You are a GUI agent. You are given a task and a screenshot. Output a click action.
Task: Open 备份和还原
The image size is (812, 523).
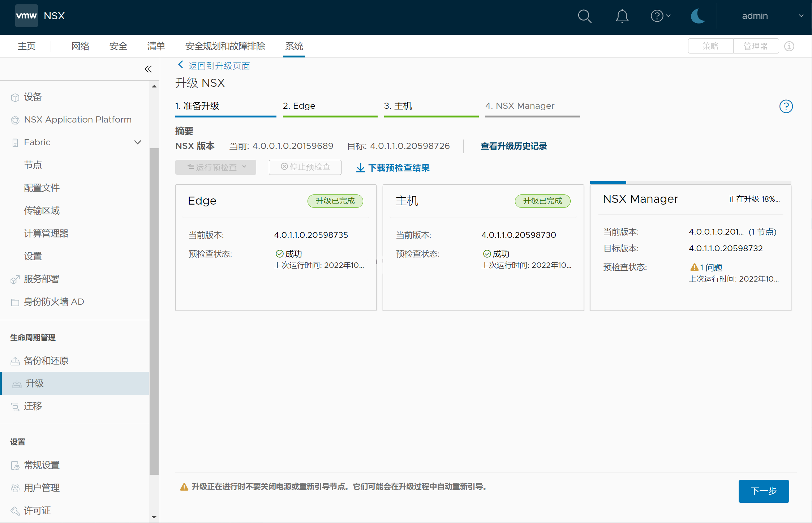pyautogui.click(x=46, y=361)
